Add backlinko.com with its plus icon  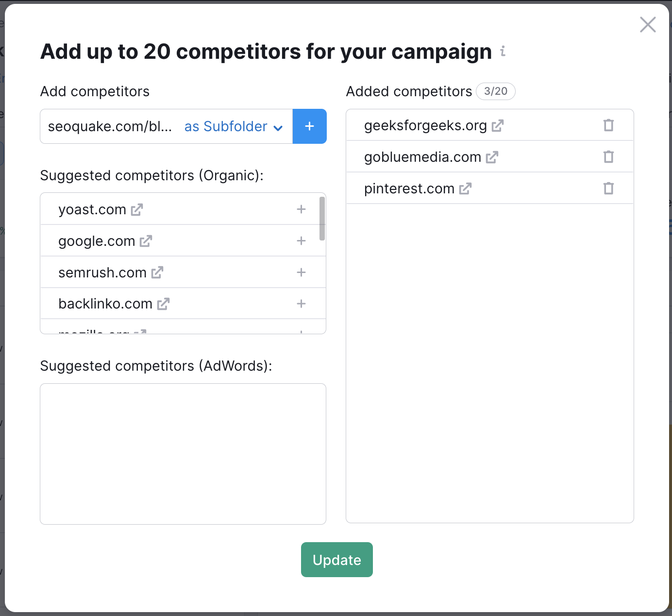[x=301, y=304]
